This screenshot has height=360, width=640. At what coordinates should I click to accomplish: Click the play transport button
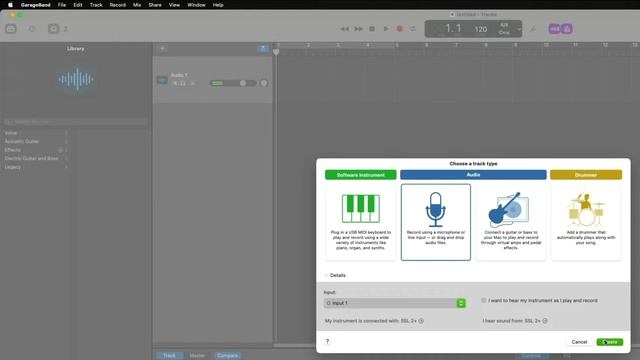[386, 29]
